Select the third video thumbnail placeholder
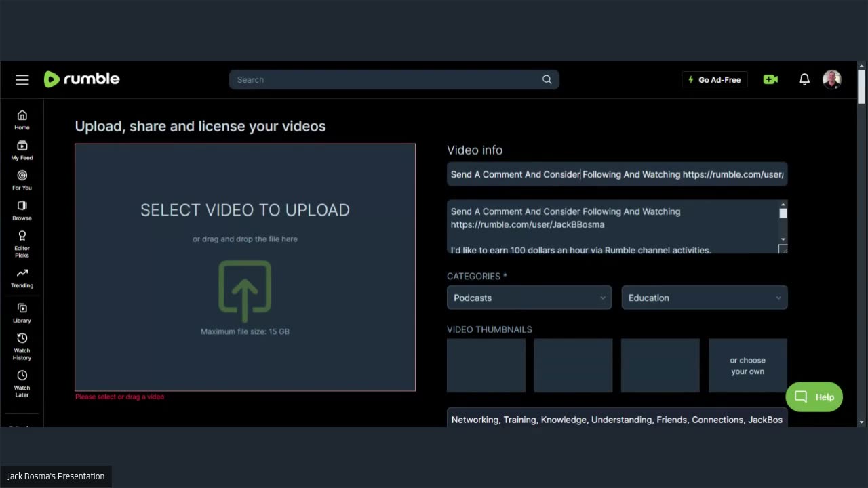Image resolution: width=868 pixels, height=488 pixels. 660,365
